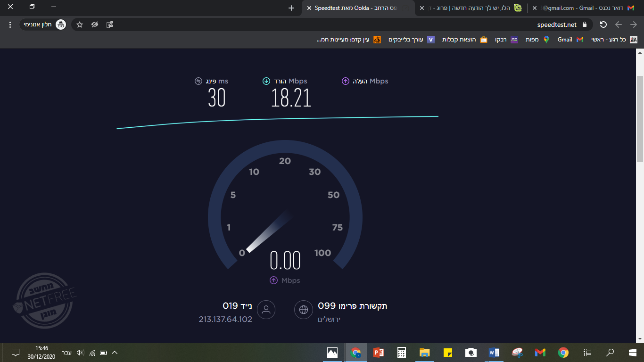Click the purple upload icon below the gauge
This screenshot has height=362, width=644.
[x=273, y=280]
